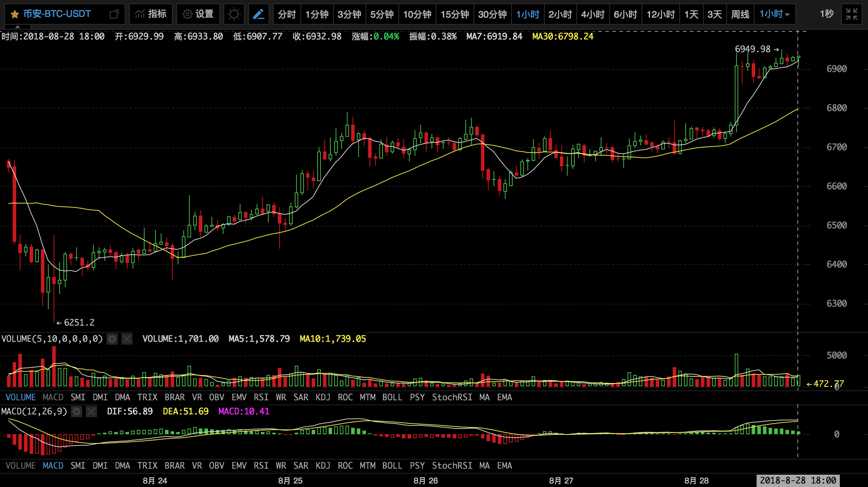This screenshot has height=487, width=868.
Task: Click the 2018-8-28 18:00 crosshair time label
Action: click(x=798, y=481)
